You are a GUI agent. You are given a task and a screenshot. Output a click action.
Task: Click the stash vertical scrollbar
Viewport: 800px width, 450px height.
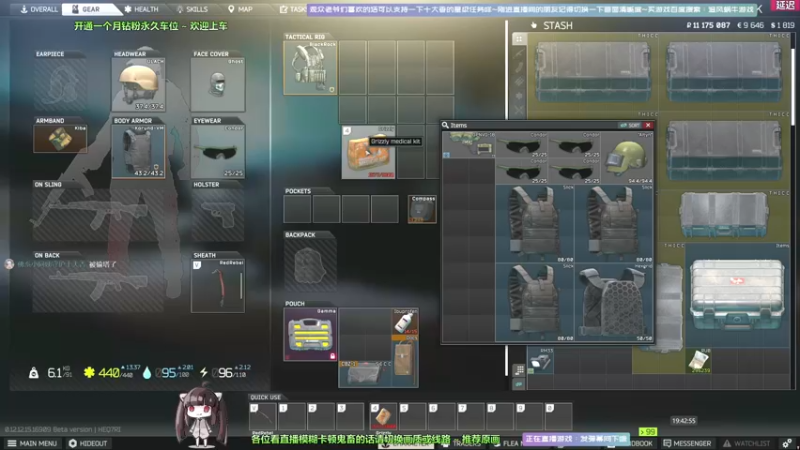pyautogui.click(x=792, y=87)
